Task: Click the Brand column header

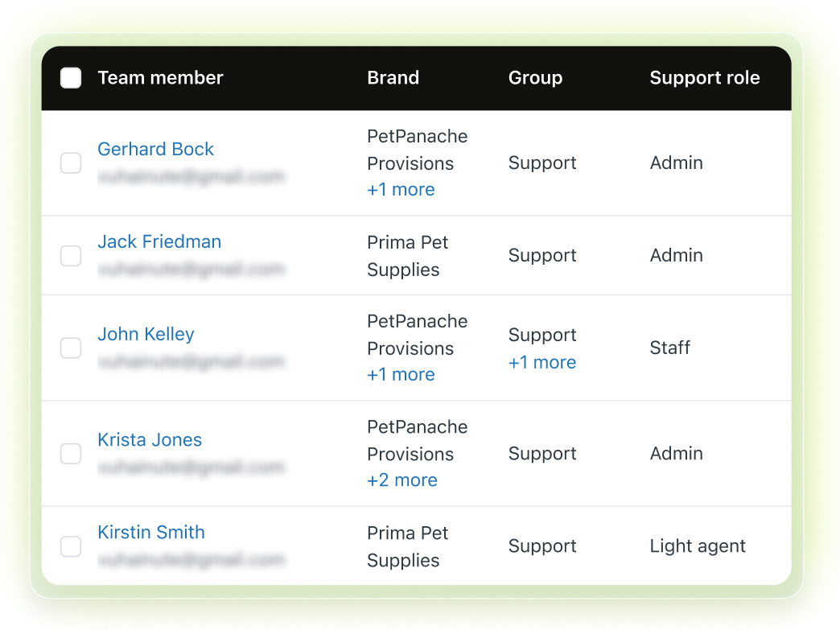Action: point(393,78)
